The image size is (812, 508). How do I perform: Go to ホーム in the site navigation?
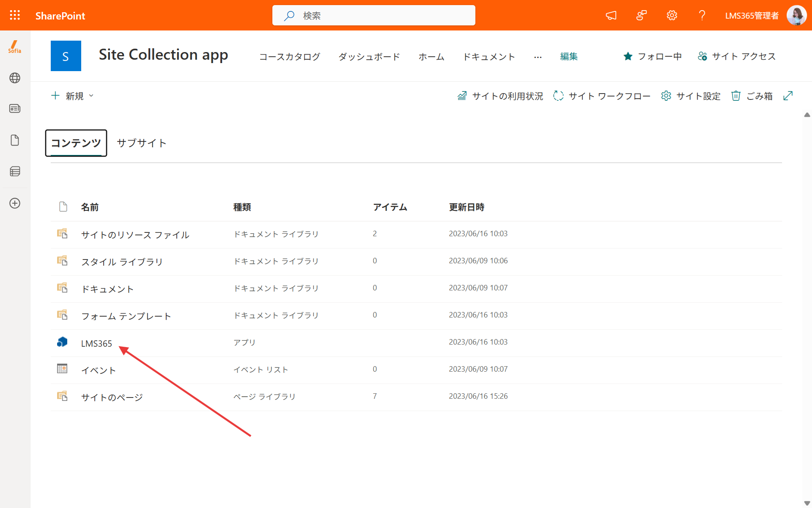431,57
